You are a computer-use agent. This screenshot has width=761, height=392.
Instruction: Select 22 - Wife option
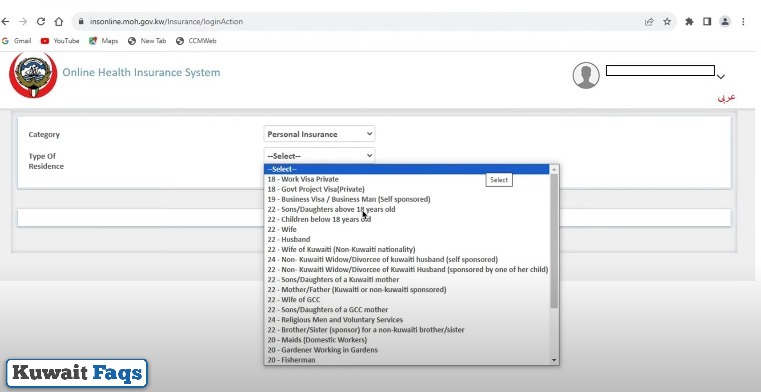click(407, 229)
